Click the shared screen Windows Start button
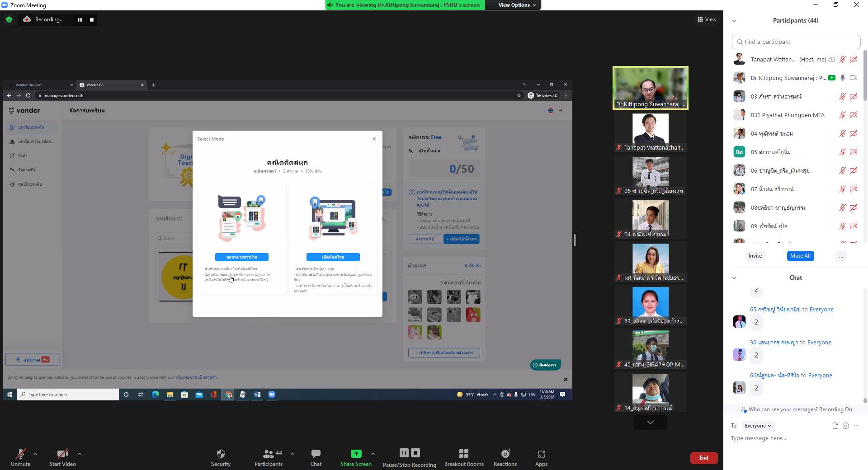The height and width of the screenshot is (470, 868). pos(9,395)
